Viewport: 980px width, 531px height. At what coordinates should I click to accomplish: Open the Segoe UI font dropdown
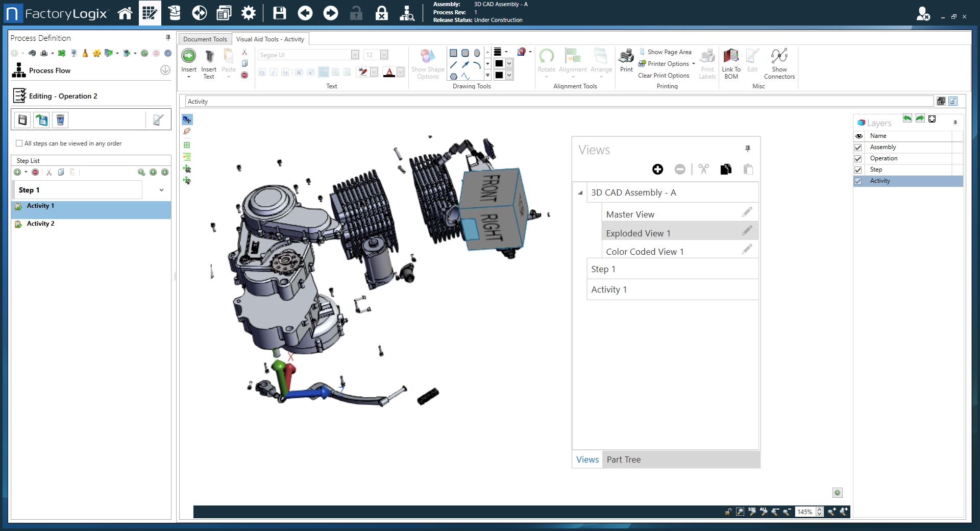click(355, 55)
